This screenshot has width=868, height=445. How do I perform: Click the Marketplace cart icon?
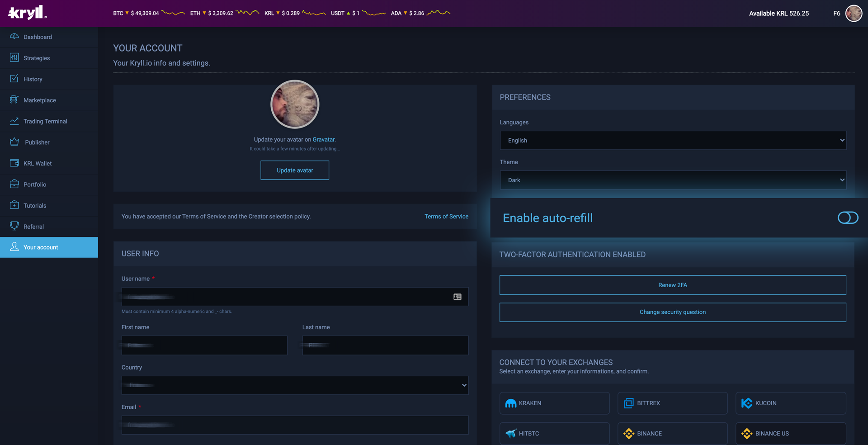tap(14, 99)
